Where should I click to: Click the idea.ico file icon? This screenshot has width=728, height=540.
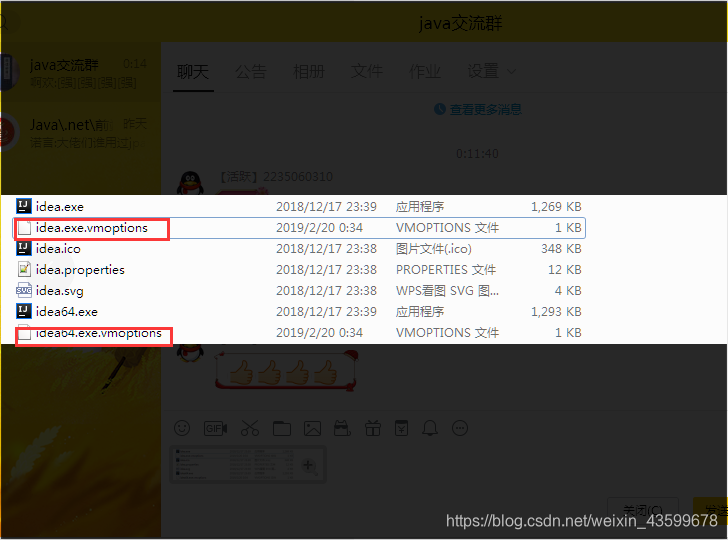coord(24,248)
